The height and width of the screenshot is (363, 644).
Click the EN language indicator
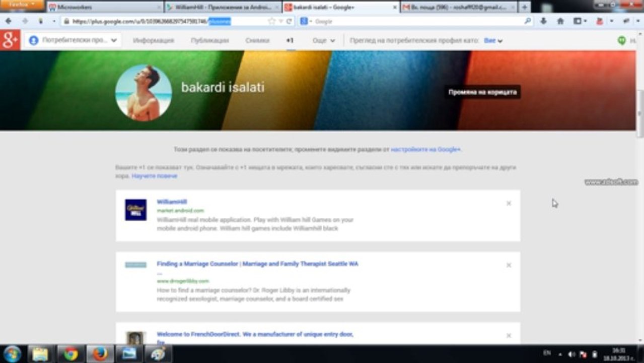[547, 353]
